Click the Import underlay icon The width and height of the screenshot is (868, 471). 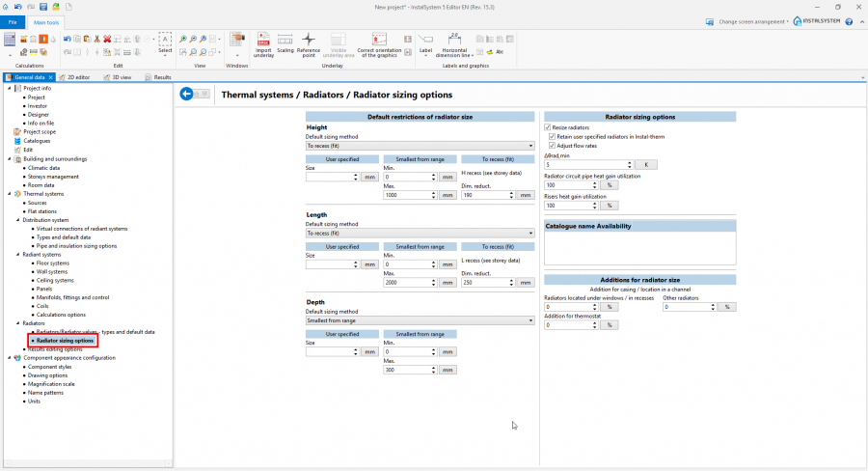(x=263, y=41)
